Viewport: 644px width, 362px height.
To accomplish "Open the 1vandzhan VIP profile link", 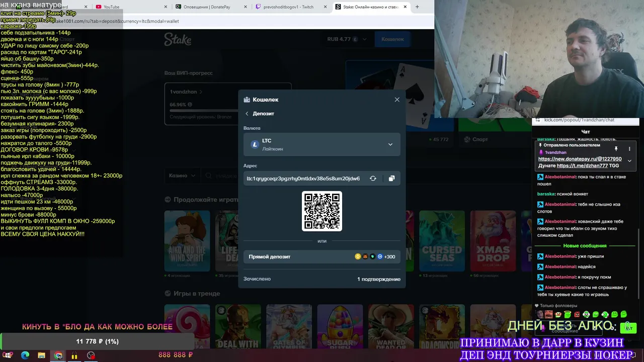I will coord(186,92).
